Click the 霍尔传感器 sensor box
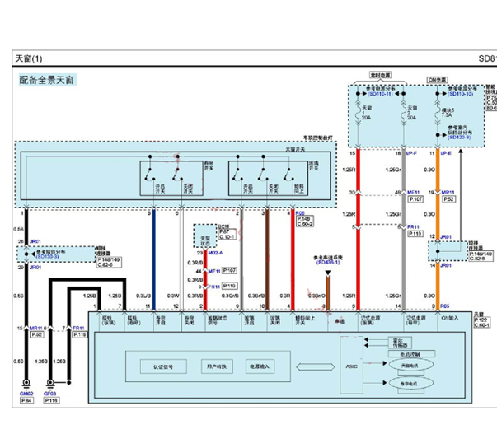The image size is (497, 448). (x=400, y=343)
